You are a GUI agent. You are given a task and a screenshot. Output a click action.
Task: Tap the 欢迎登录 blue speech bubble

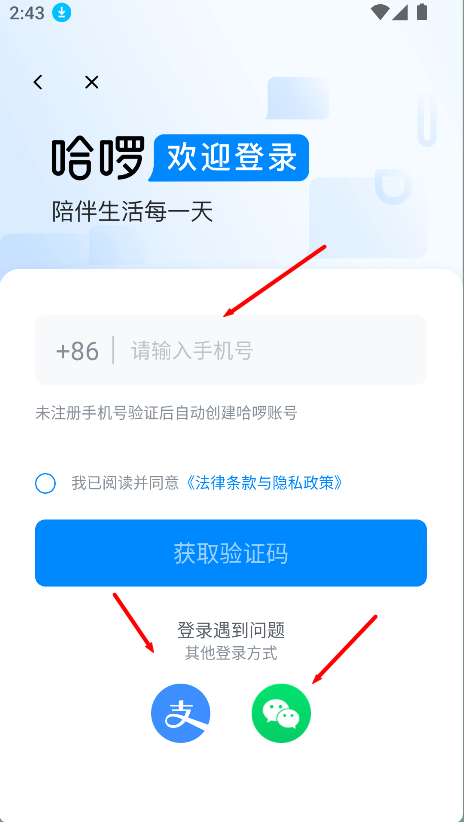[229, 158]
